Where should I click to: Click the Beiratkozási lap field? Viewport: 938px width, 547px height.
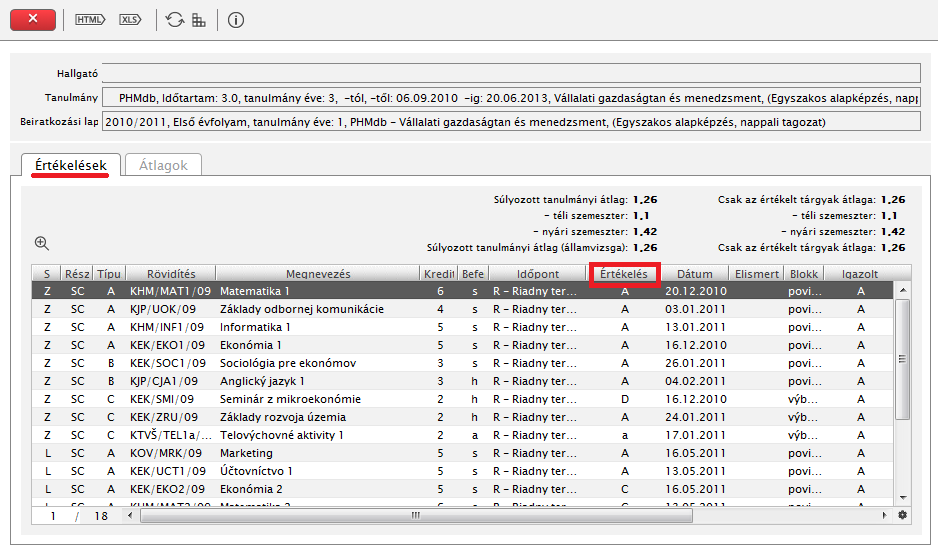(x=510, y=122)
